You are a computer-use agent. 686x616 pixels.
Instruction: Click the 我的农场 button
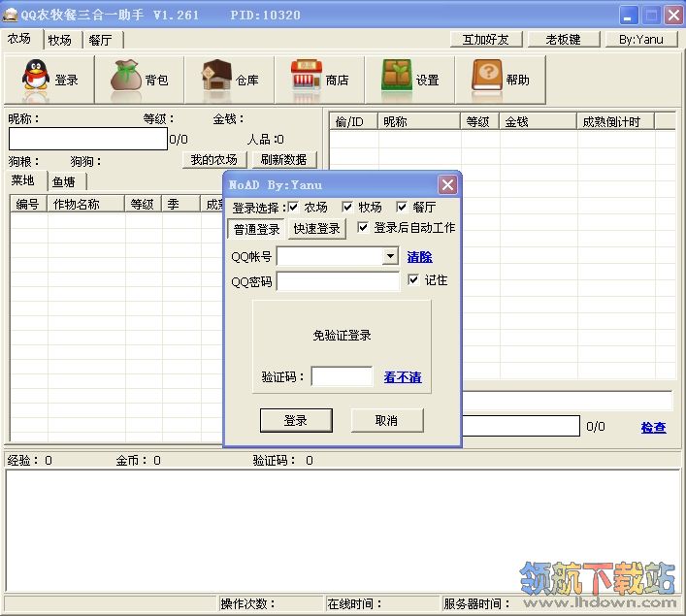[214, 160]
